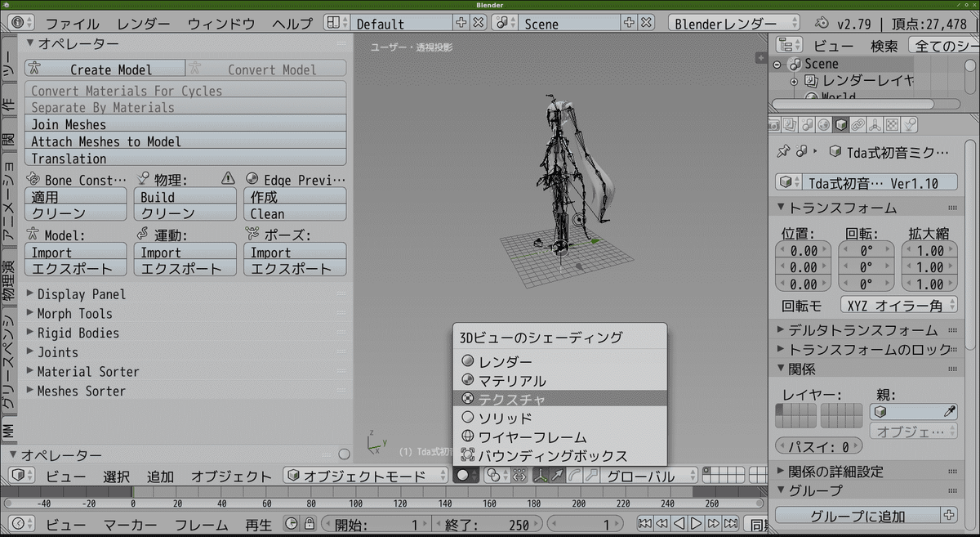
Task: Open the オブジェクトモード mode dropdown
Action: 365,476
